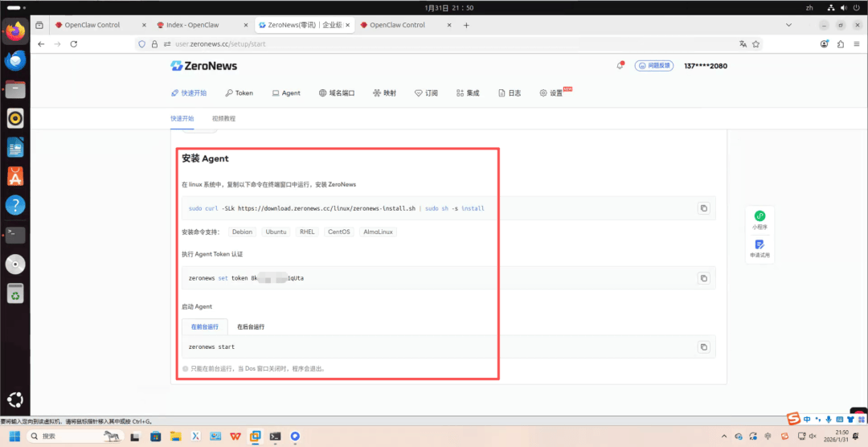Select the 快速开始 sub-tab

point(182,118)
